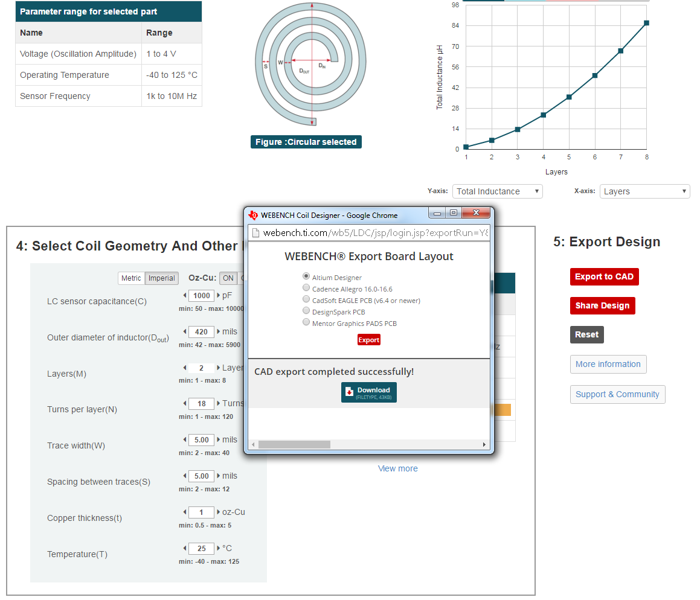Edit Layers value field
Screen dimensions: 700x600
click(201, 368)
